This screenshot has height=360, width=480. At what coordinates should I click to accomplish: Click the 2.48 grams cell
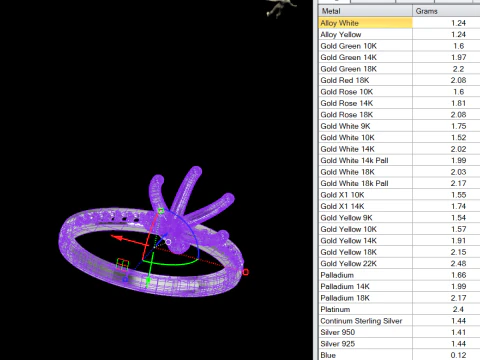[x=458, y=263]
